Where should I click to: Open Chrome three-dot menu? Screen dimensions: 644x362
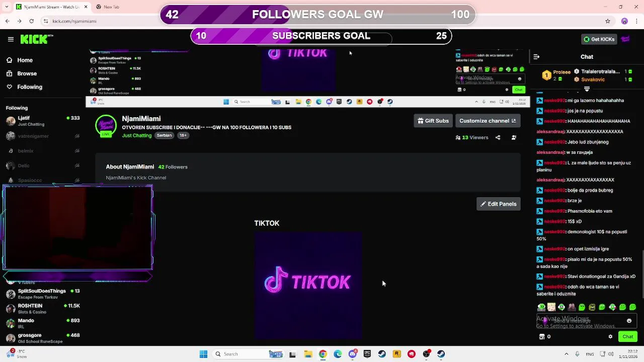(x=637, y=21)
